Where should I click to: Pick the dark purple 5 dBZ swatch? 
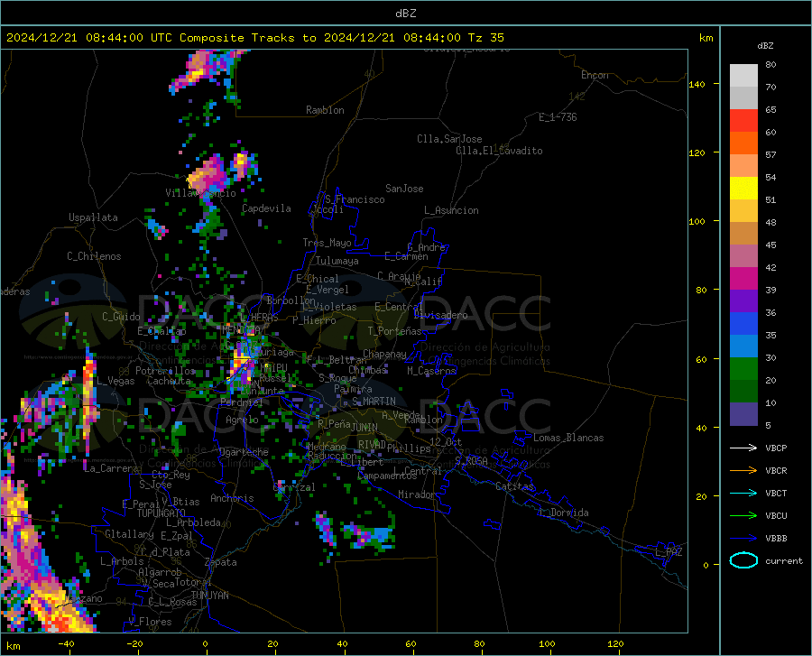[x=743, y=414]
